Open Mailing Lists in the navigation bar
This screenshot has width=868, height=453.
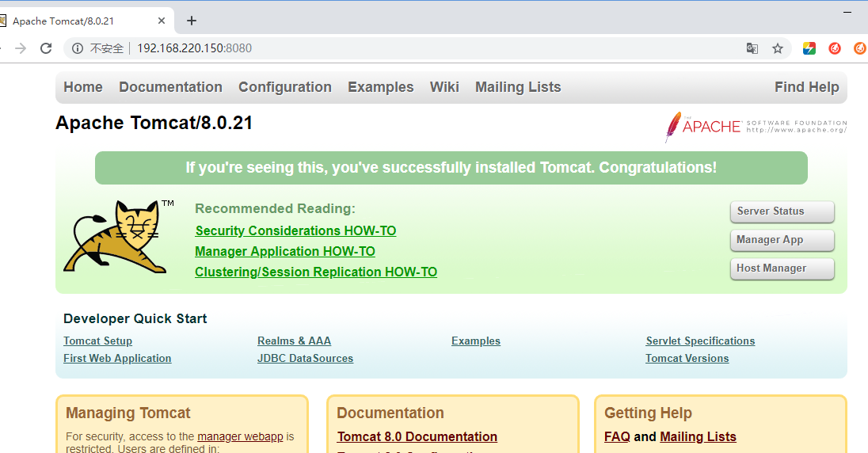pos(518,87)
